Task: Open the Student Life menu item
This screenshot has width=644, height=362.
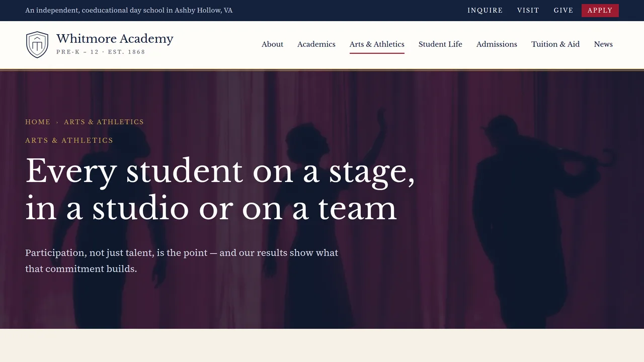Action: point(440,44)
